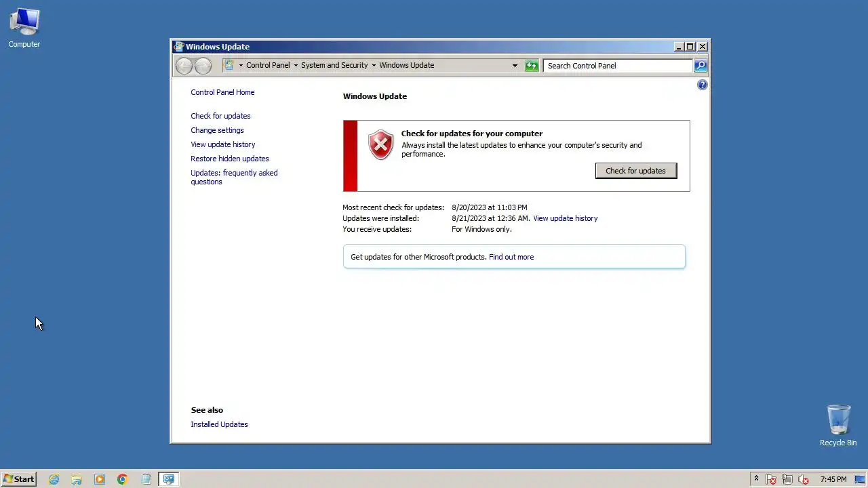Viewport: 868px width, 488px height.
Task: Click the Back navigation arrow
Action: [184, 66]
